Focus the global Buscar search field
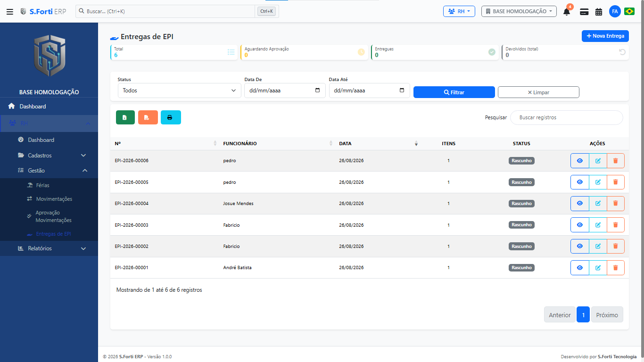This screenshot has width=644, height=362. coord(166,11)
